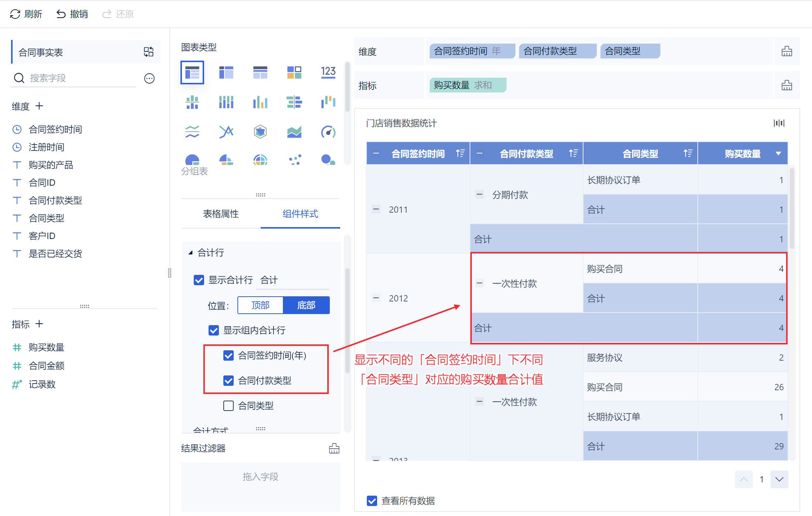Select the cross table chart type

(226, 72)
